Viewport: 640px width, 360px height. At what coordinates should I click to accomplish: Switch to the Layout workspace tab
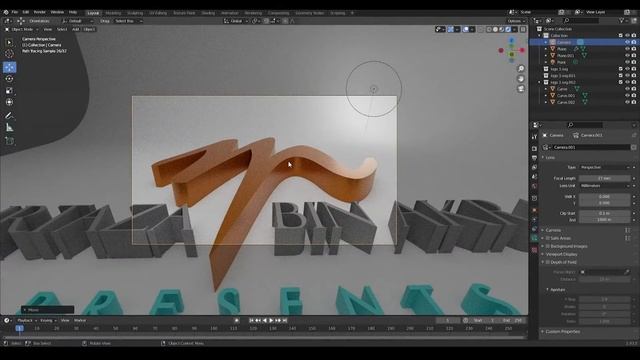[93, 13]
